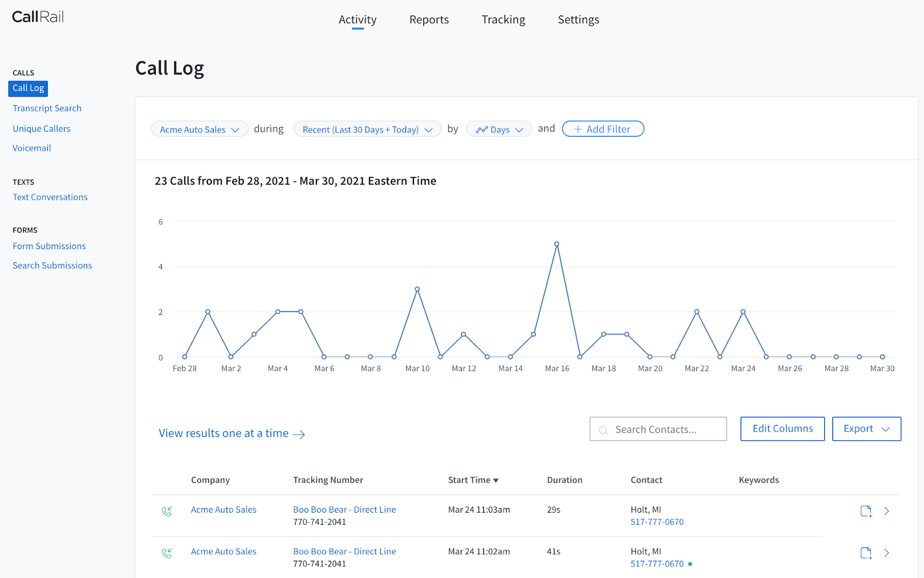924x578 pixels.
Task: Open the Recent (Last 30 Days + Today) date dropdown
Action: (367, 129)
